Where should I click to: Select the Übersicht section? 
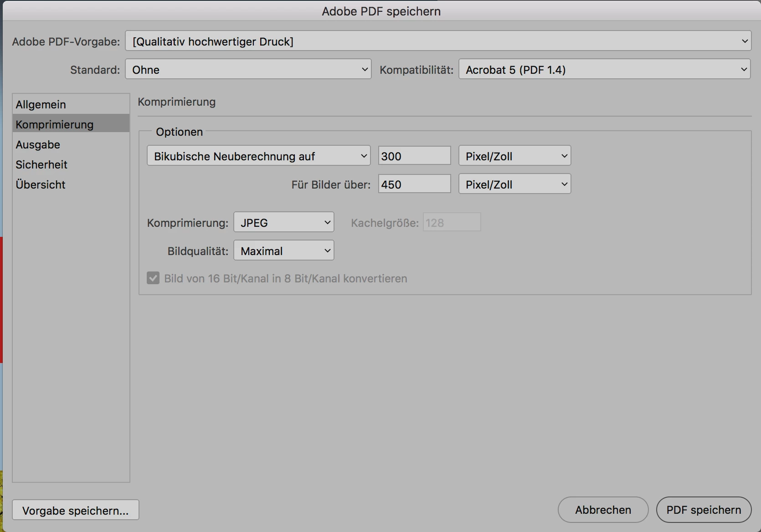pos(71,184)
